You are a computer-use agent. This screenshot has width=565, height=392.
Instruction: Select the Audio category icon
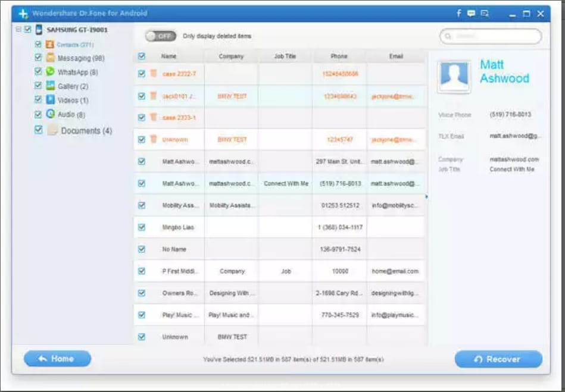(x=50, y=114)
